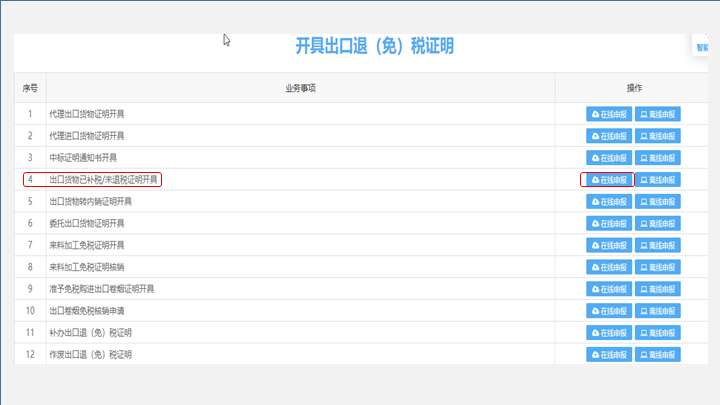The image size is (720, 405).
Task: Select the 准予免税购进出口卷烟证明开具 entry
Action: point(101,289)
